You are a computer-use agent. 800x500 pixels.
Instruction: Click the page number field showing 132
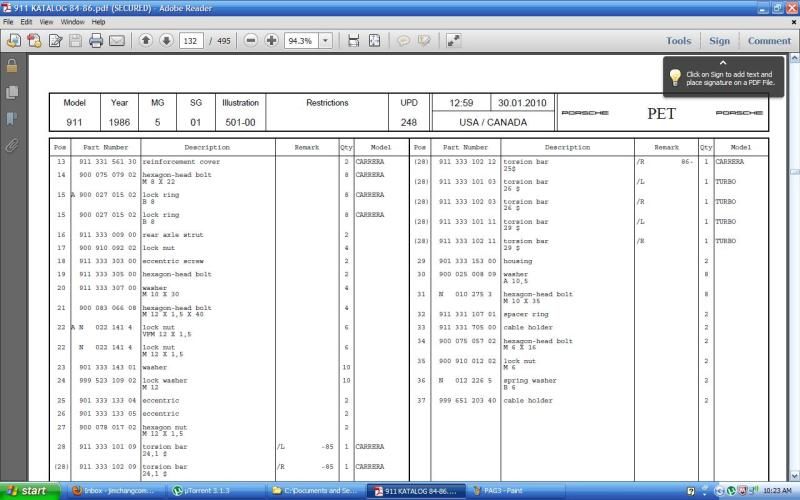[x=191, y=41]
